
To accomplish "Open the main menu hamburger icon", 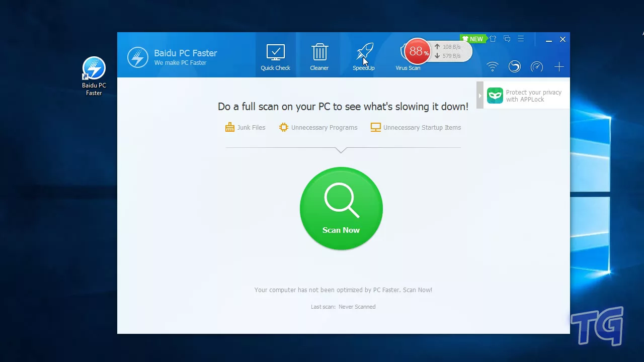I will point(521,39).
